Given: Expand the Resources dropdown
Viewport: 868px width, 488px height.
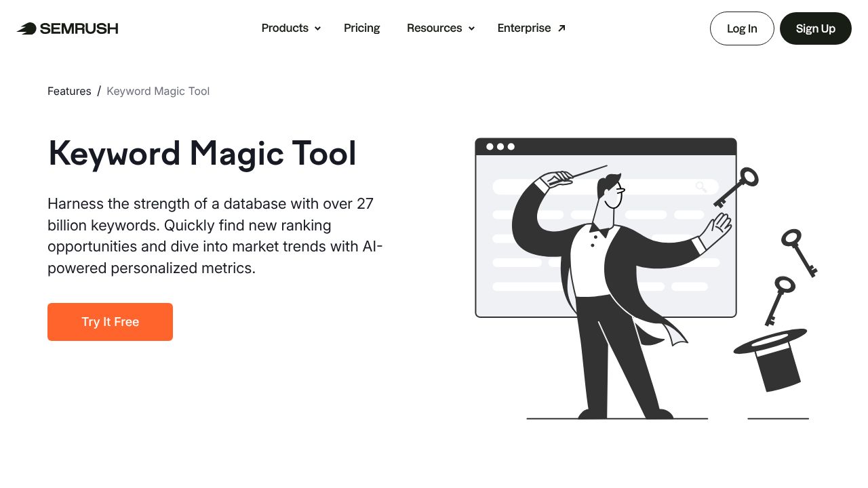Looking at the screenshot, I should click(434, 28).
